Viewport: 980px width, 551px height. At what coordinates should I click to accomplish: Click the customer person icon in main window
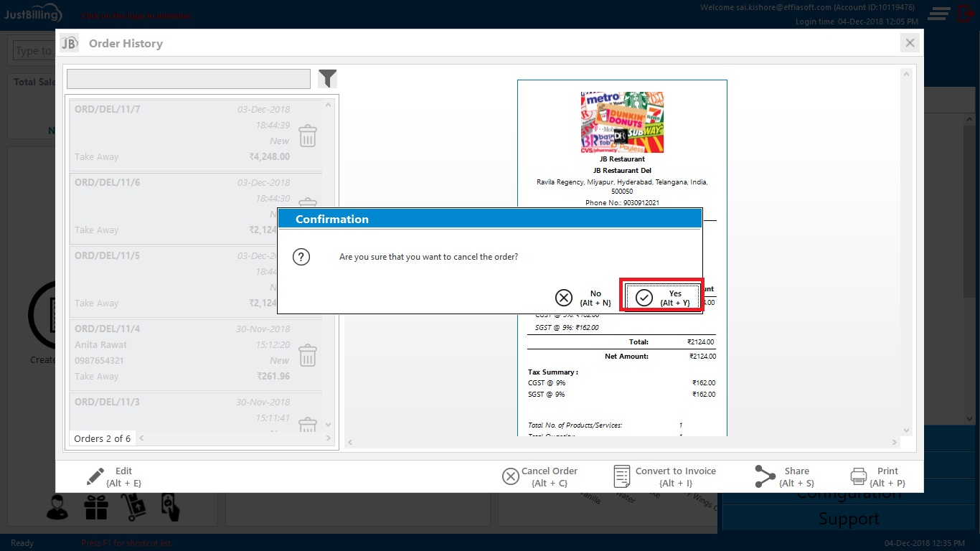(57, 509)
